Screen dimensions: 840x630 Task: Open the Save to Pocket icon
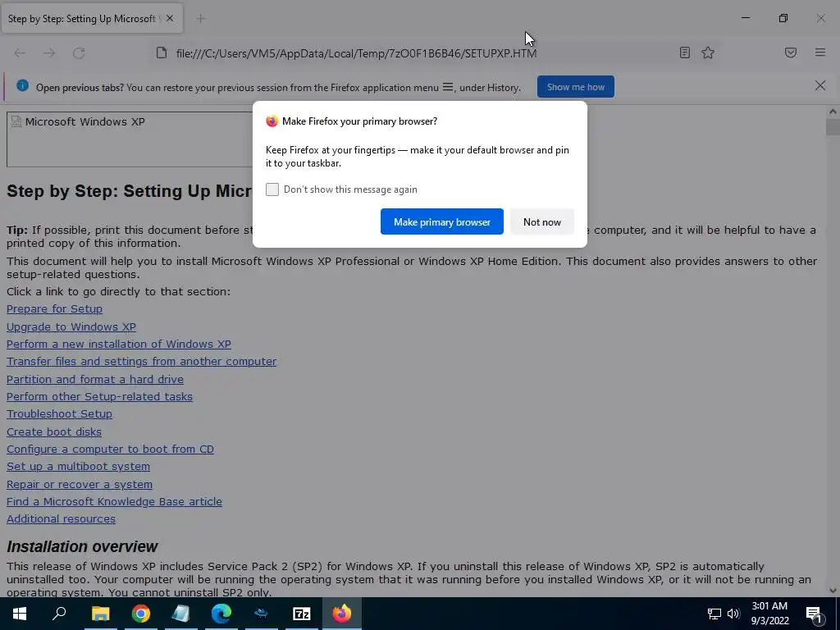tap(791, 52)
